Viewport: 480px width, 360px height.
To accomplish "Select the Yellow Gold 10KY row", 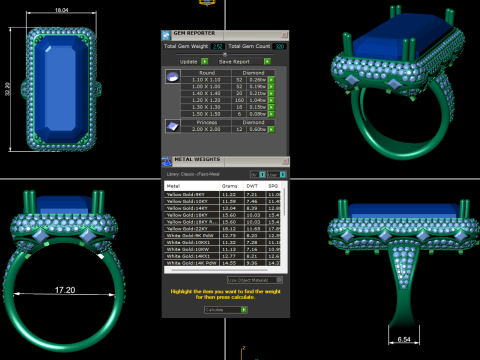I will 222,201.
